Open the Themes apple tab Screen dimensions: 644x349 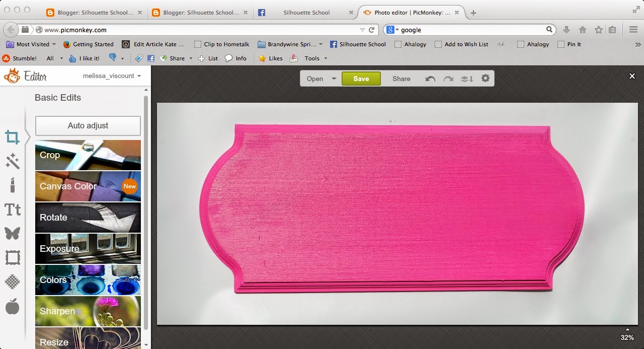point(12,306)
